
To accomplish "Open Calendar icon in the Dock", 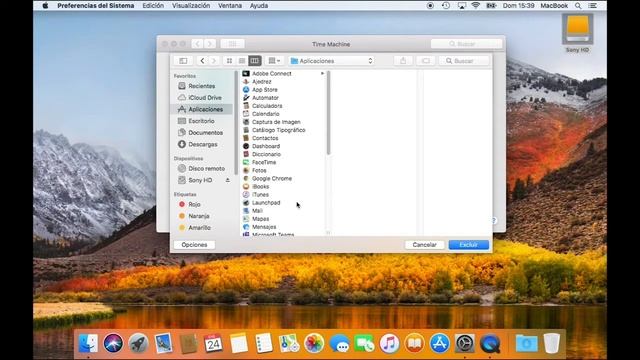I will point(213,343).
